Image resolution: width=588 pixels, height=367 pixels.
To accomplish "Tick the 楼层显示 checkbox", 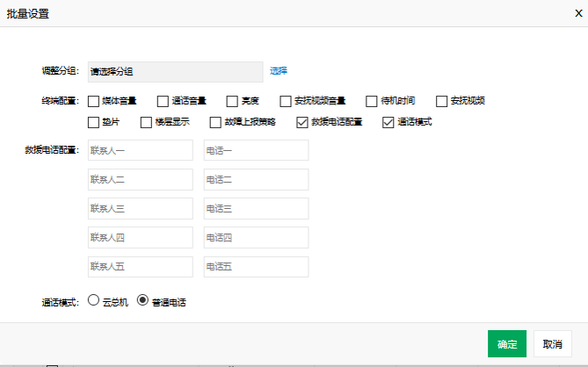I will coord(146,122).
